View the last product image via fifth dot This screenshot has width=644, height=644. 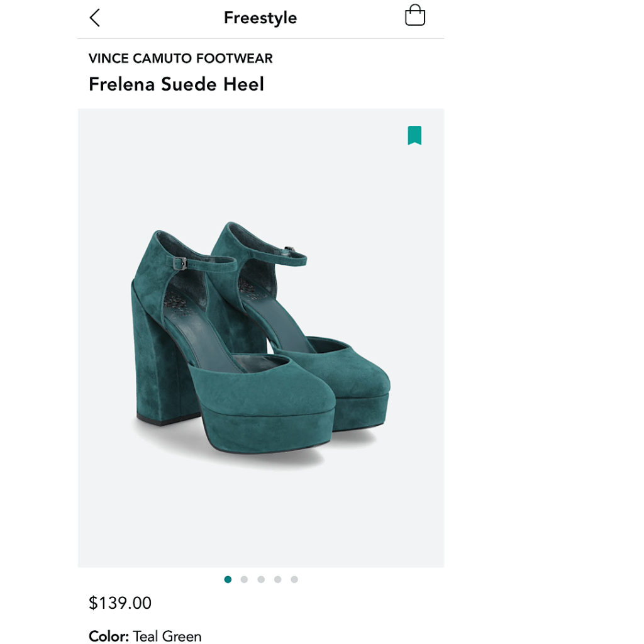pyautogui.click(x=294, y=579)
